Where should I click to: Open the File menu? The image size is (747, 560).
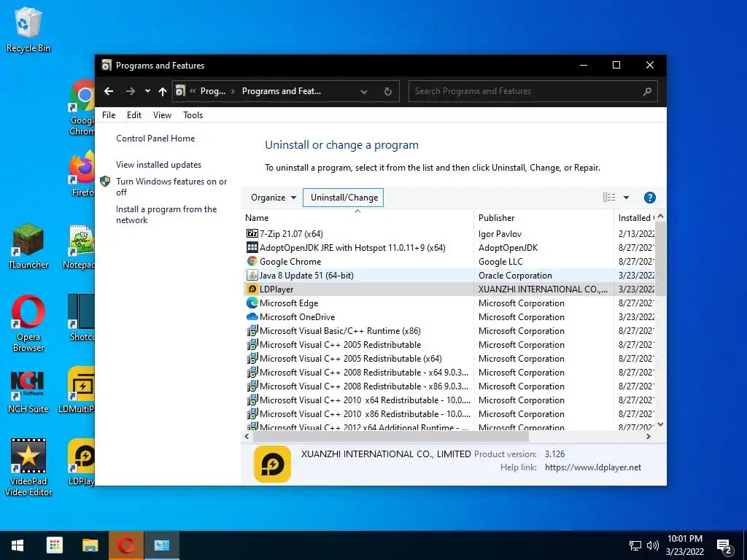point(109,114)
